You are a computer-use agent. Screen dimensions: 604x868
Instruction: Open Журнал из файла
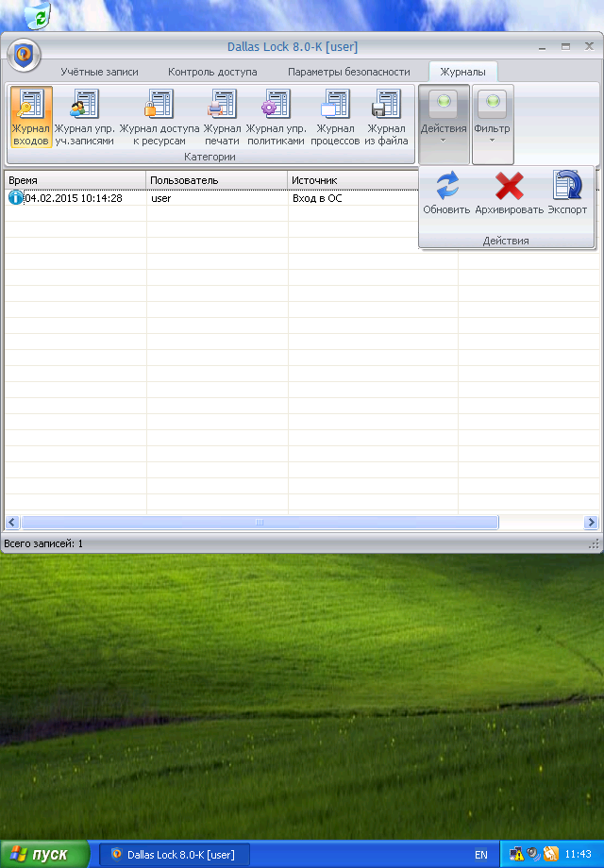pos(386,117)
